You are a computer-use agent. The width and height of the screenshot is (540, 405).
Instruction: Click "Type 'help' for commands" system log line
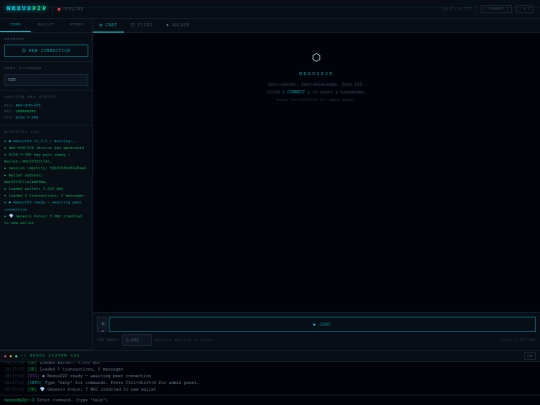pos(101,383)
